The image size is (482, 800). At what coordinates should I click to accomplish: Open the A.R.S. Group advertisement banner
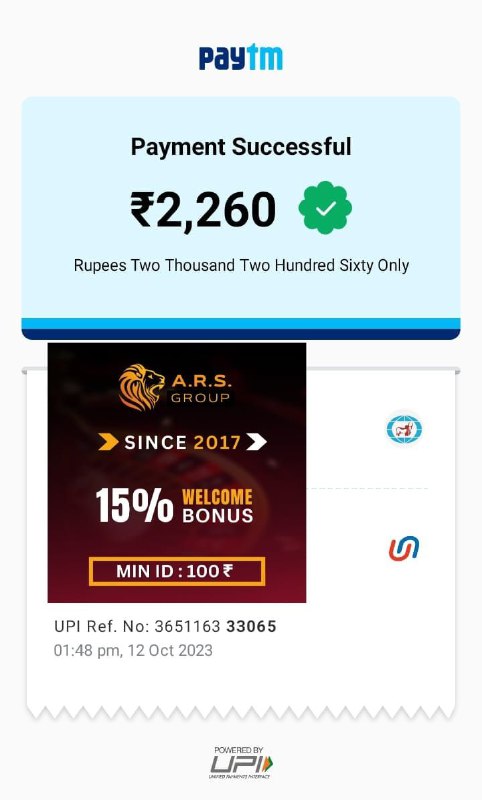tap(177, 472)
